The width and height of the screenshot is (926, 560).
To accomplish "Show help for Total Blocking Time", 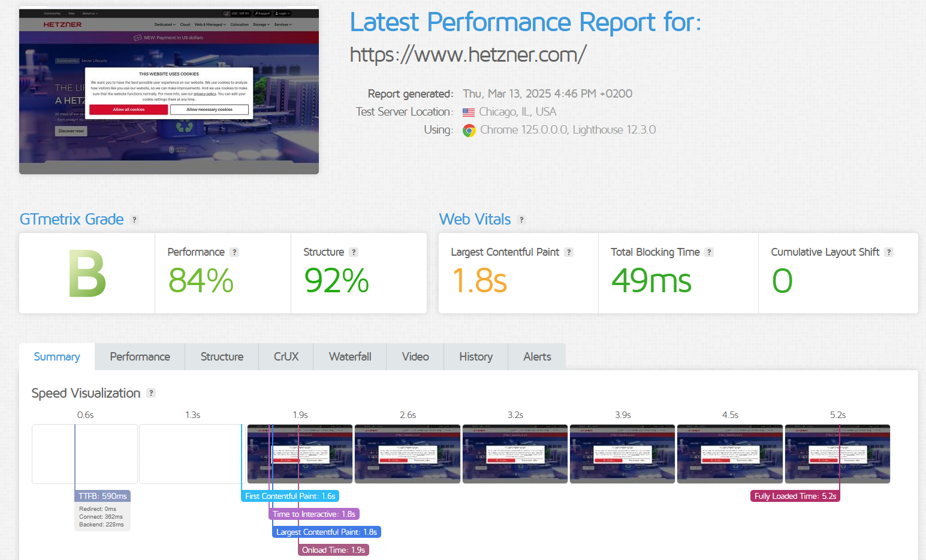I will [709, 252].
